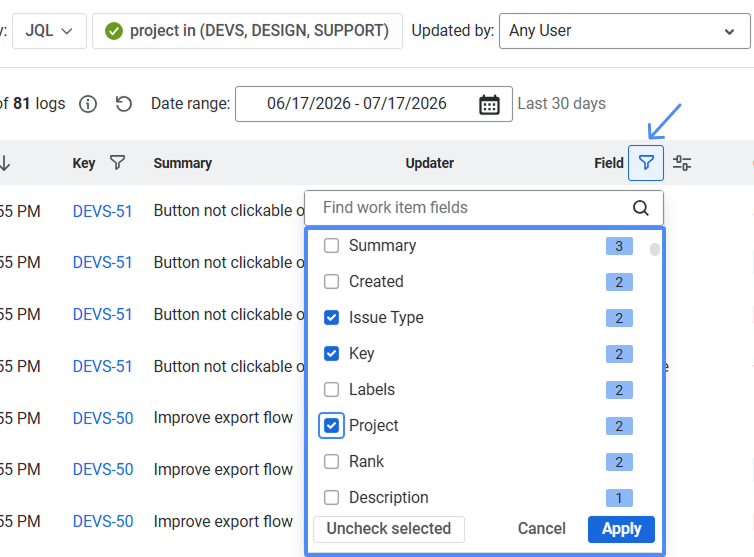
Task: Click the Summary column header
Action: [x=183, y=164]
